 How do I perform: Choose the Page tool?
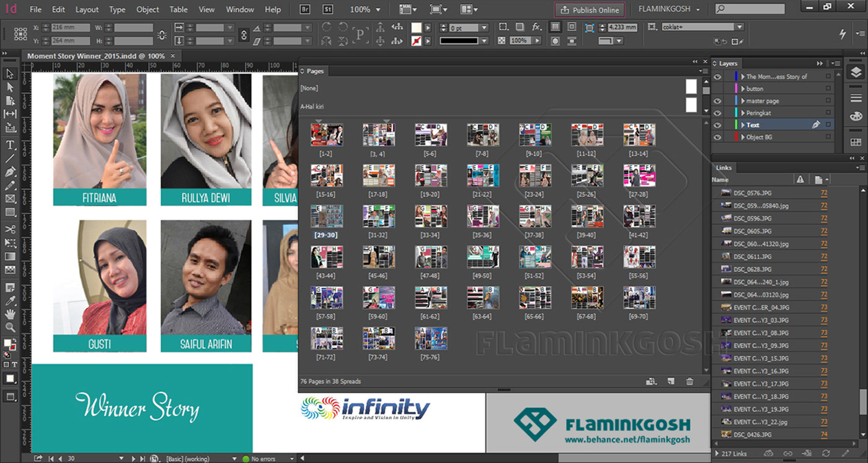(x=10, y=101)
